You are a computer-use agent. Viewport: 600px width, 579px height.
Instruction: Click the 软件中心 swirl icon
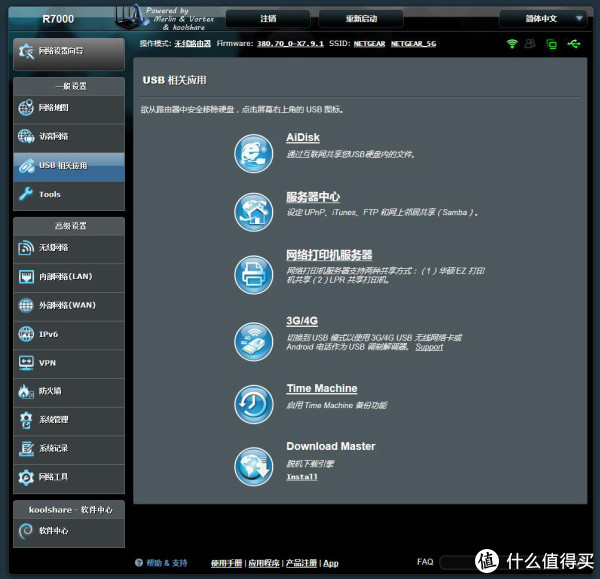pos(26,531)
